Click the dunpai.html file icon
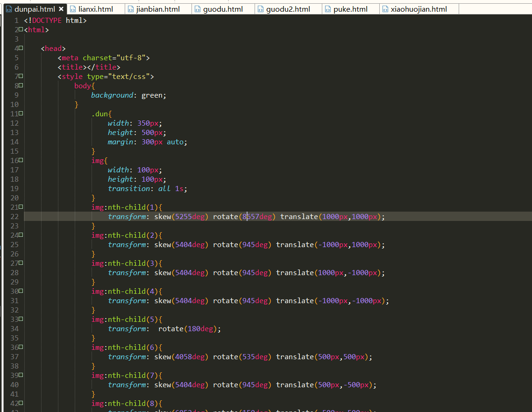The width and height of the screenshot is (532, 412). pos(9,9)
